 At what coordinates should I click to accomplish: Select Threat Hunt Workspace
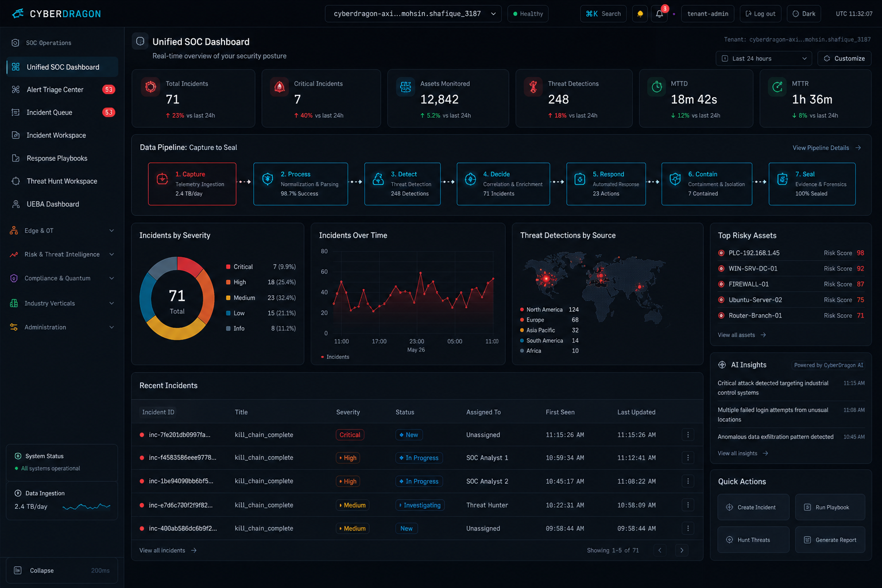click(x=62, y=181)
